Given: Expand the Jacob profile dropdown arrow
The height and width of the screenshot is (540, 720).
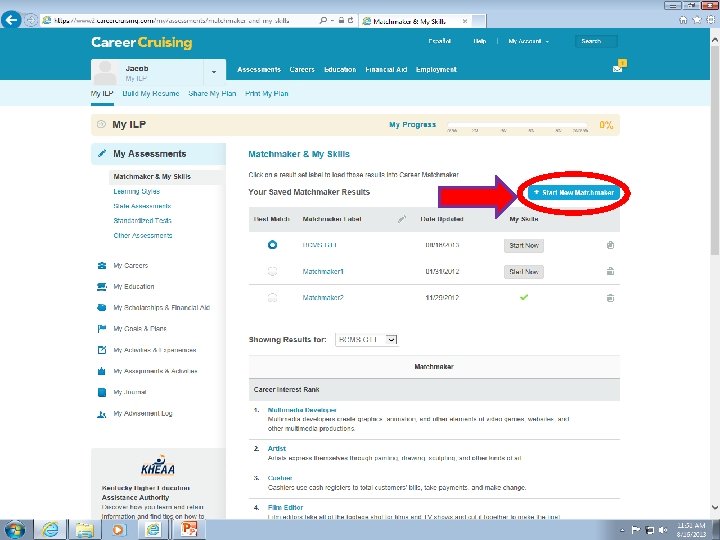Looking at the screenshot, I should [214, 72].
